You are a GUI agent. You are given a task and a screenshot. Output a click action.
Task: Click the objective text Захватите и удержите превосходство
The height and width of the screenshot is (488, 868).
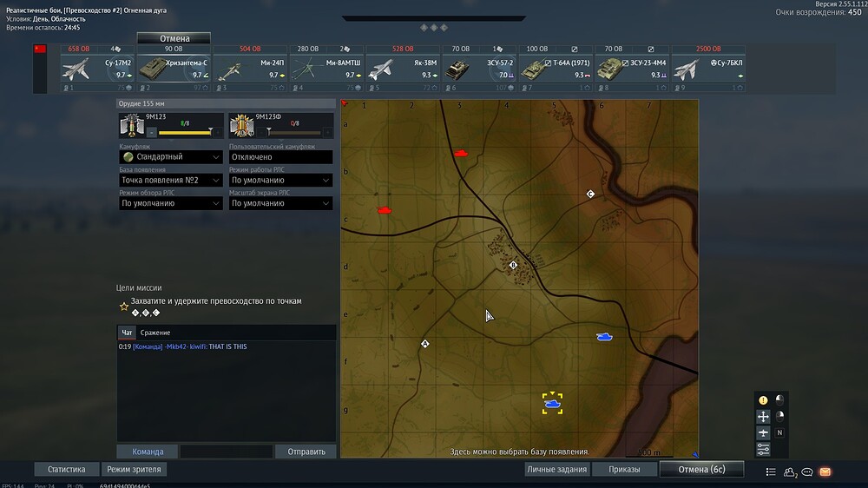tap(216, 300)
